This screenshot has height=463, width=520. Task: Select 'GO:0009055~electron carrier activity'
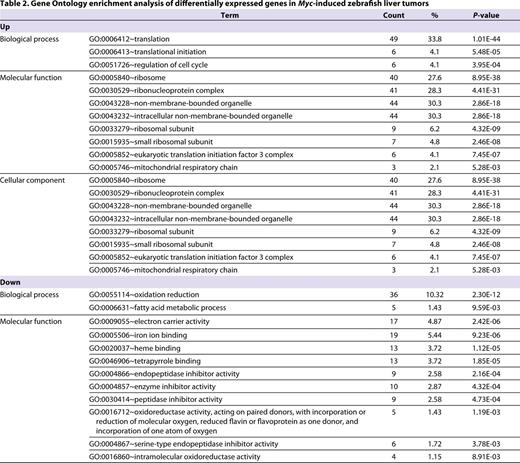point(149,322)
